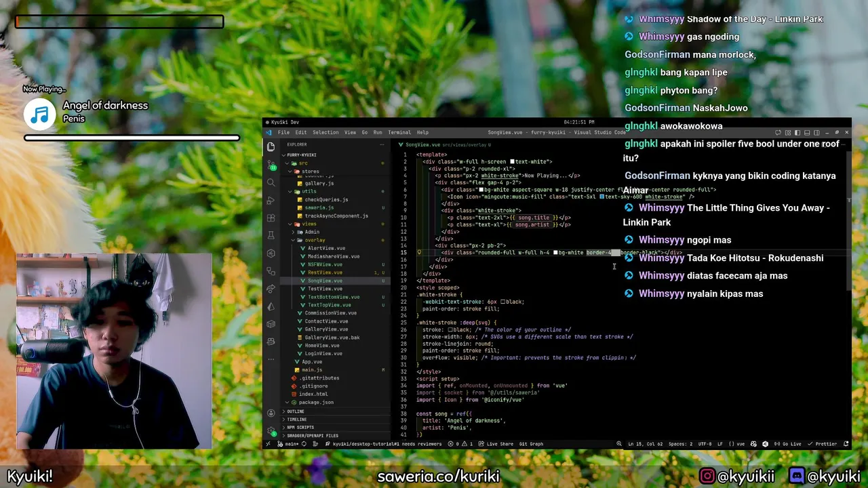Open the Terminal menu
The image size is (868, 488).
coord(399,132)
